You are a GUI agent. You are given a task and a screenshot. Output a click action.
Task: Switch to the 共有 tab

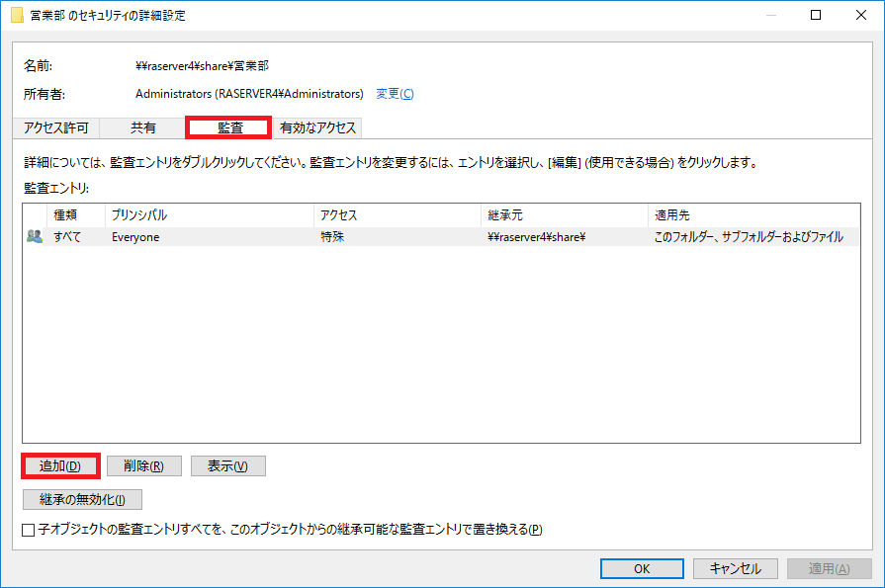pyautogui.click(x=142, y=128)
